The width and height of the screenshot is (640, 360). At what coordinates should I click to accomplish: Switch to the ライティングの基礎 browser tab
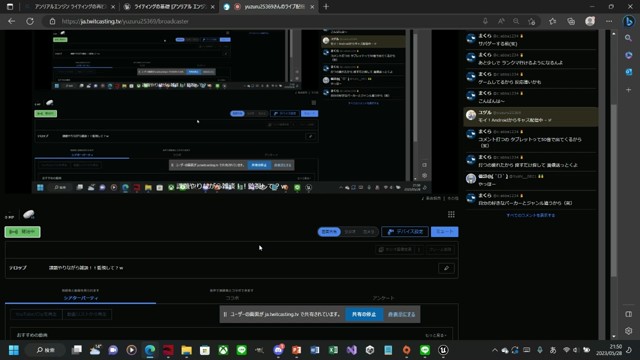point(170,7)
